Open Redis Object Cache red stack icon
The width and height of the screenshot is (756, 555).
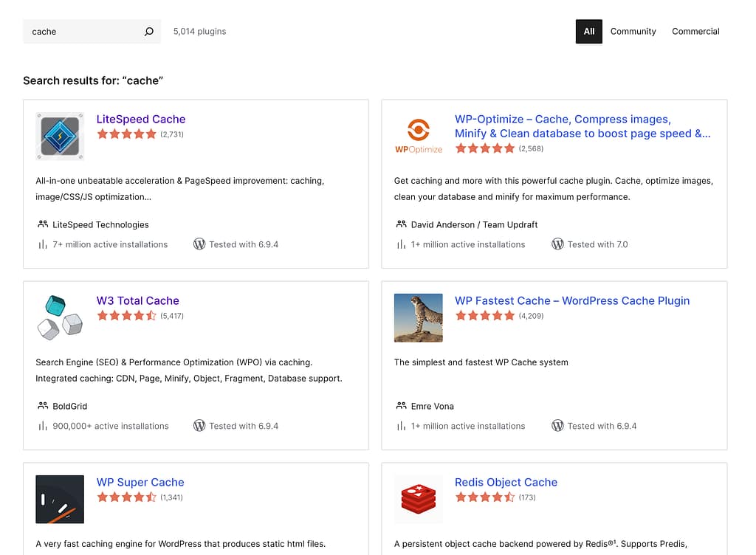click(419, 500)
